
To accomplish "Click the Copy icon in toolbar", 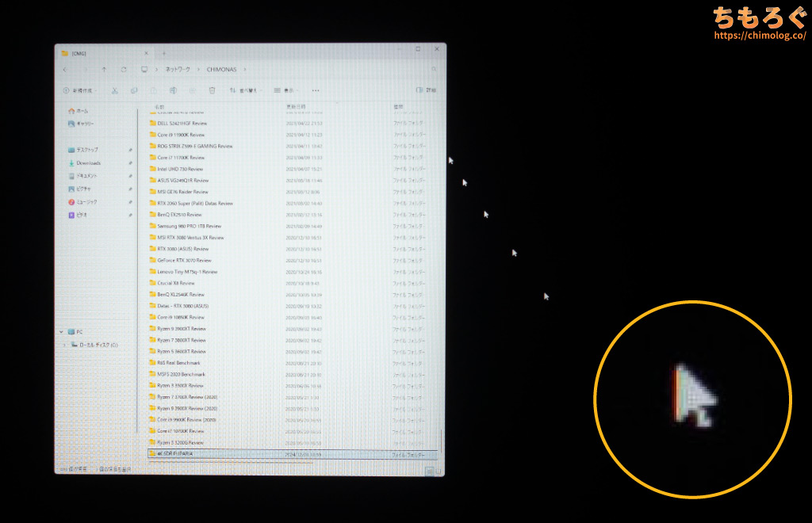I will pos(134,90).
